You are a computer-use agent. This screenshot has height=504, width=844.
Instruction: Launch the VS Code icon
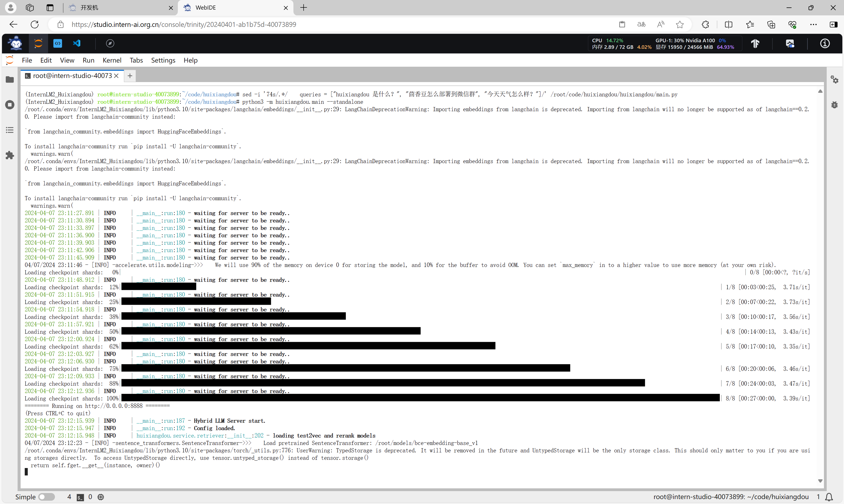(x=77, y=43)
